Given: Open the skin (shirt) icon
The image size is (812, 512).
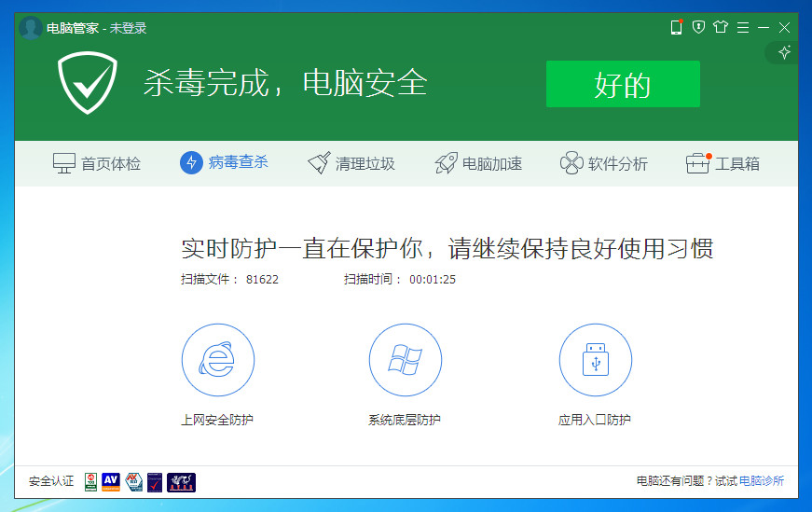Looking at the screenshot, I should [x=721, y=27].
